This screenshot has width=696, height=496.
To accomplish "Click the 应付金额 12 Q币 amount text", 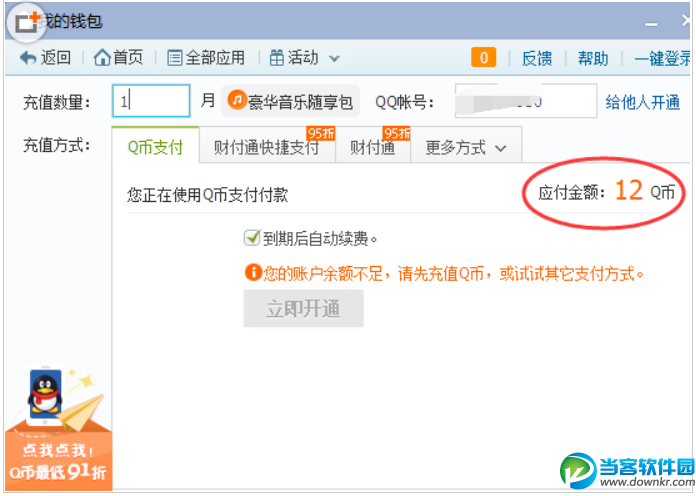I will [606, 192].
